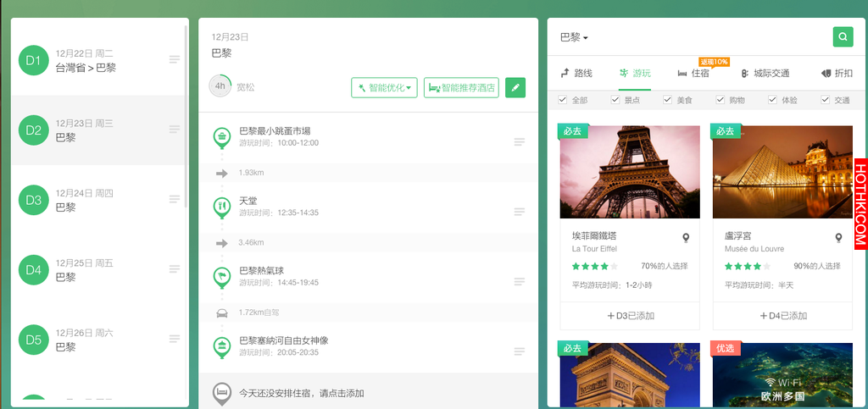Click the reorder handle for 巴黎最小跳蚤市場
This screenshot has width=868, height=409.
520,142
